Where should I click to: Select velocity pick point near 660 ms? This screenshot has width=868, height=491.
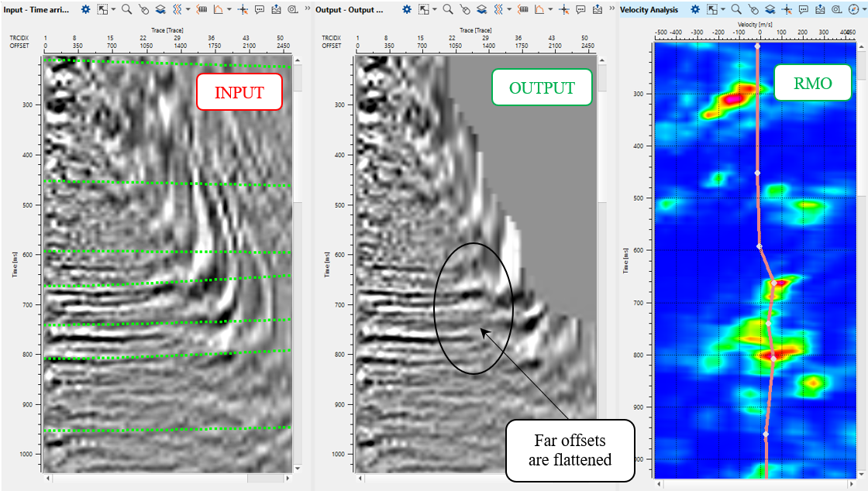773,283
